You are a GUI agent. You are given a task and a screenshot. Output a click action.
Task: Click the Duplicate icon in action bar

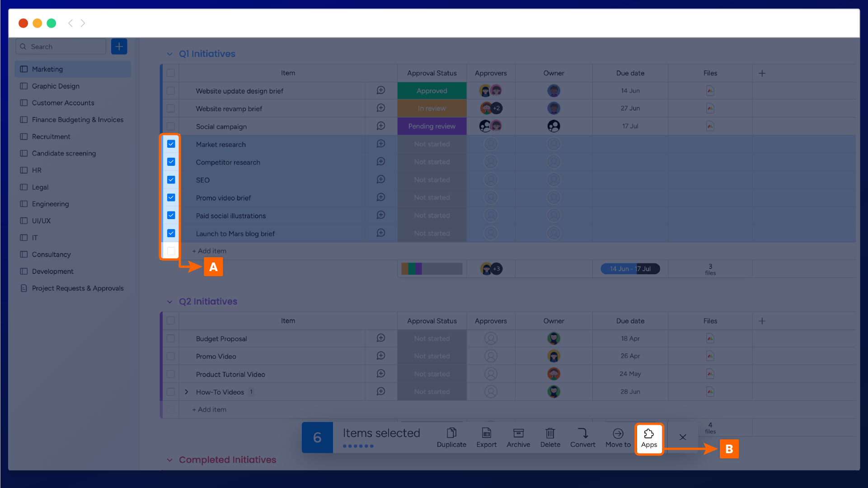(451, 433)
